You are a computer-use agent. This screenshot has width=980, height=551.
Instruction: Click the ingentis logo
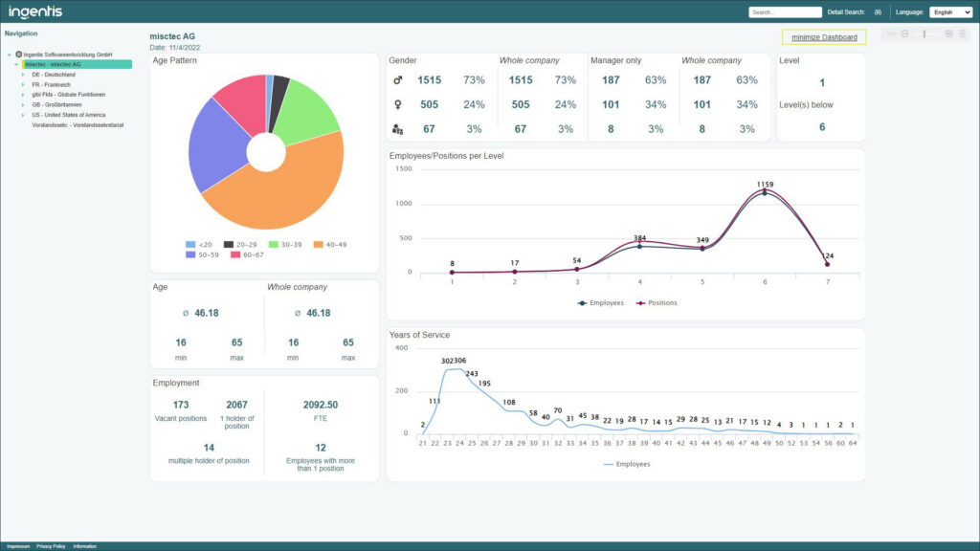tap(33, 11)
